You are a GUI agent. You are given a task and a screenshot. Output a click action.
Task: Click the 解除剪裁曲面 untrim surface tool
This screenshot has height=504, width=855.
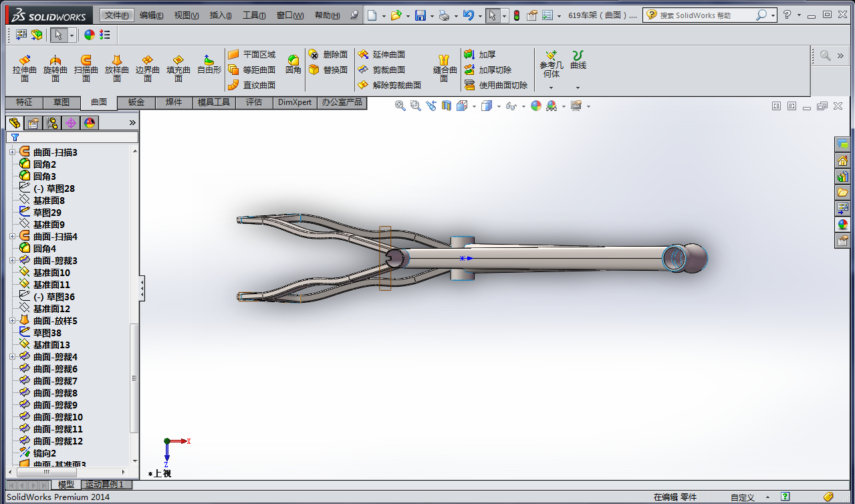(389, 85)
